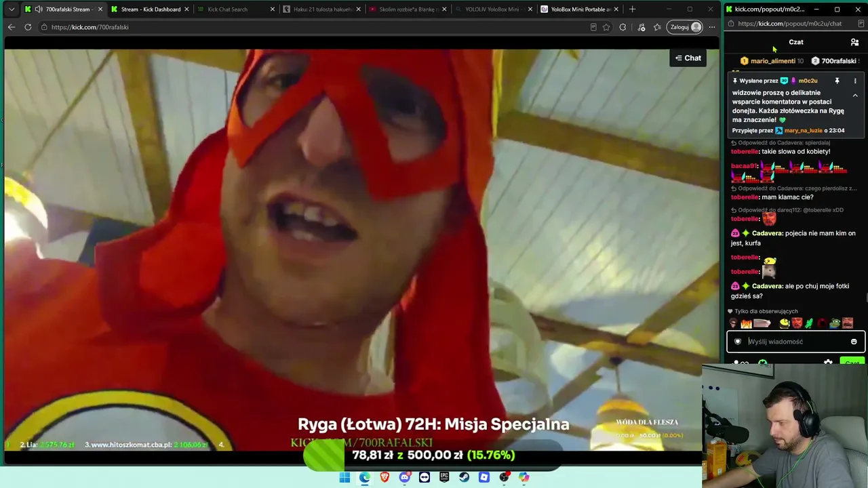The image size is (868, 488).
Task: Open the YOLOLIV YoloBox Mini tab
Action: click(494, 9)
